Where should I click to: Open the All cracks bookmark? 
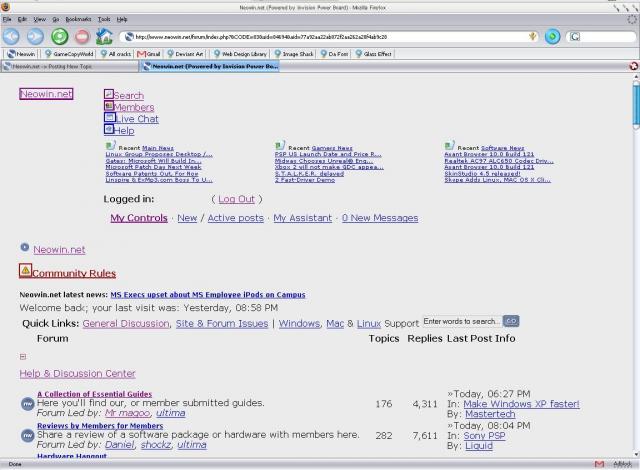pyautogui.click(x=116, y=54)
